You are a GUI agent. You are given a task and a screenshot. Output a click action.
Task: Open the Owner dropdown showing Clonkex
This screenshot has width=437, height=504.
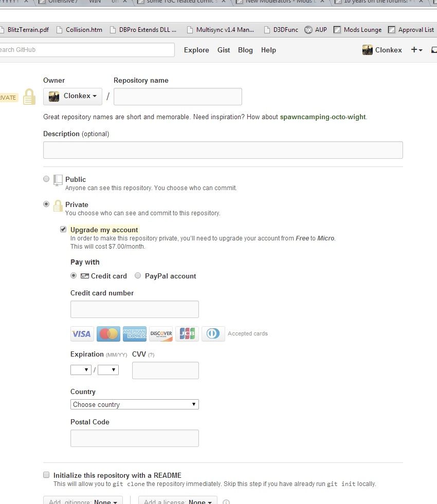pyautogui.click(x=72, y=96)
